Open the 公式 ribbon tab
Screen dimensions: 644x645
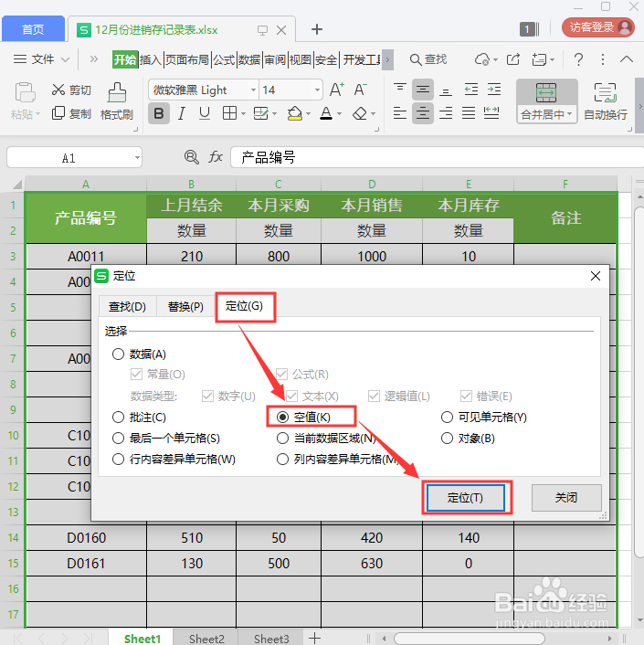[x=224, y=59]
